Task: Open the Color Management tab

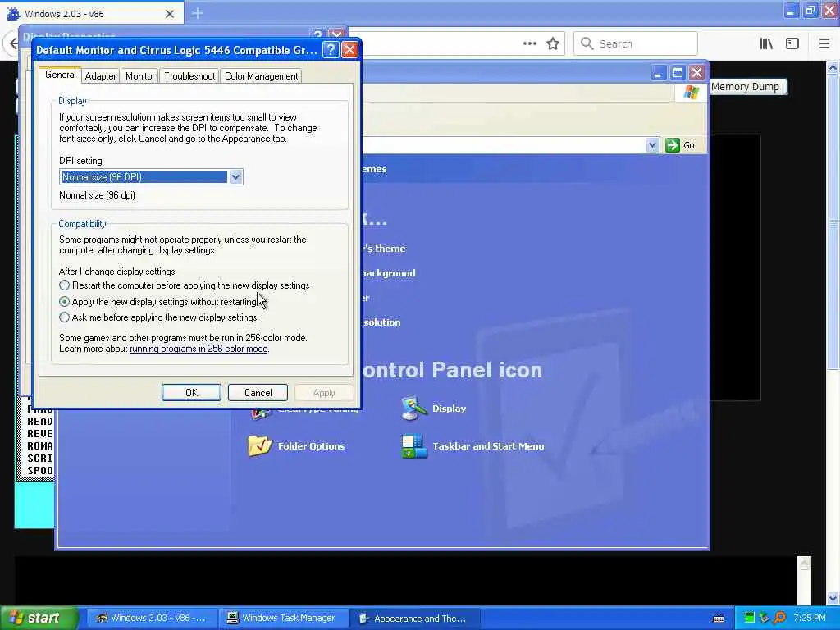Action: click(261, 76)
